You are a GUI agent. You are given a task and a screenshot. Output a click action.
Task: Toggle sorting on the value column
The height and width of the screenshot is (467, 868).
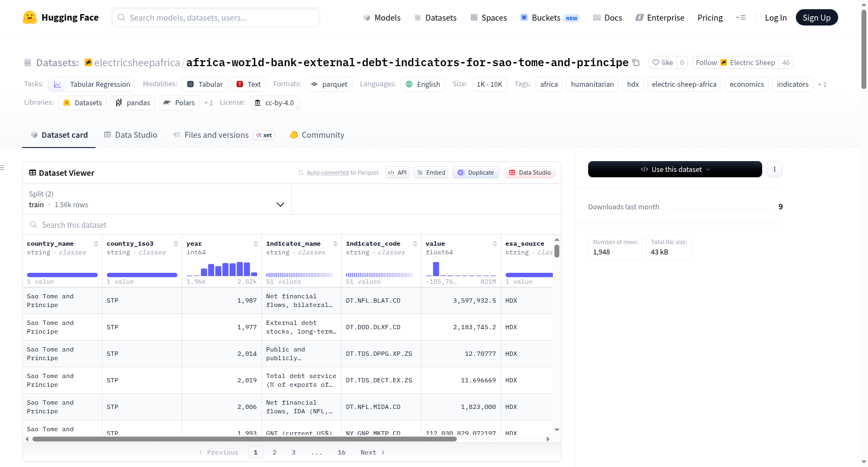click(x=495, y=244)
